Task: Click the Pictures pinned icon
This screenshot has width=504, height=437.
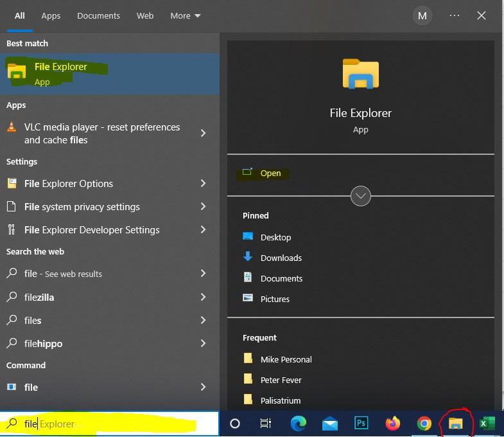Action: (248, 298)
